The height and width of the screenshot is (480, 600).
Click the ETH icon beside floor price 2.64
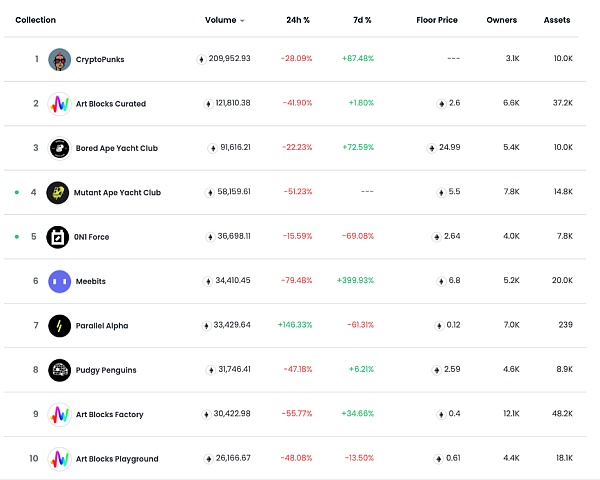point(436,237)
